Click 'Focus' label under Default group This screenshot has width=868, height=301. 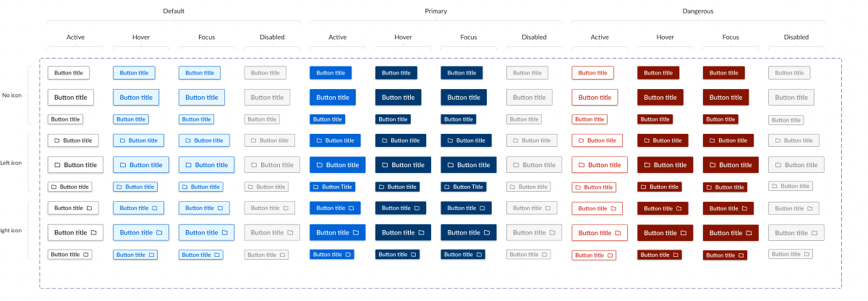point(207,37)
